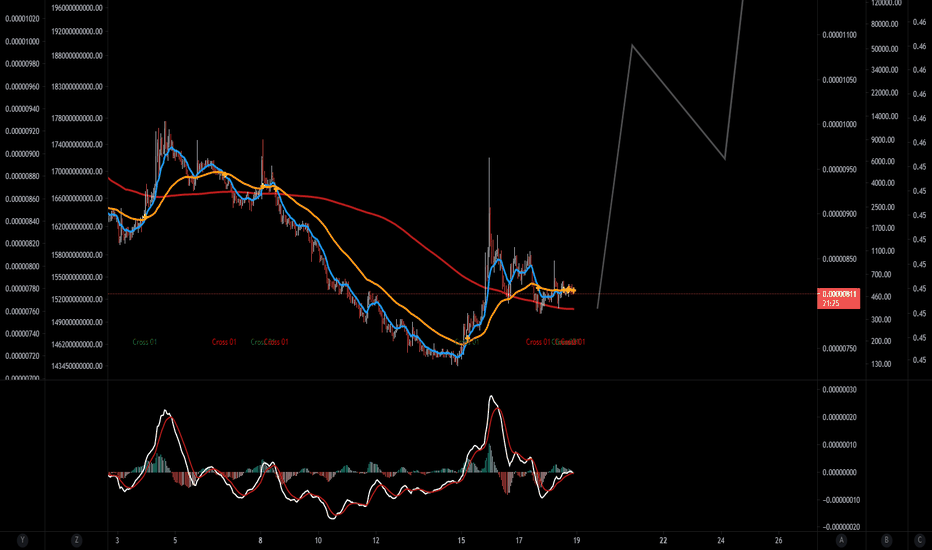This screenshot has width=932, height=550.
Task: Click 0.00000020 on the MACD scale
Action: pyautogui.click(x=839, y=417)
